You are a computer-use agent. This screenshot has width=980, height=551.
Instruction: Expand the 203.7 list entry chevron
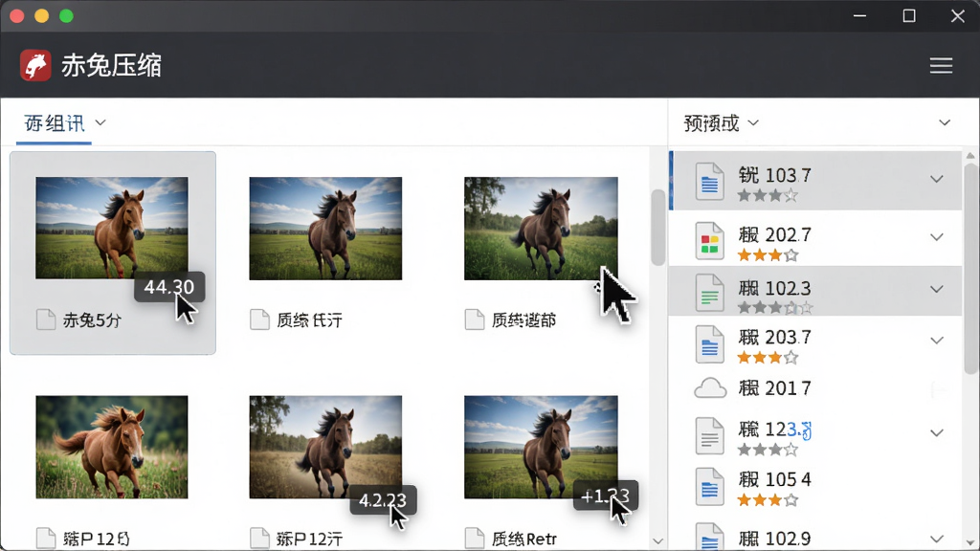[x=936, y=341]
